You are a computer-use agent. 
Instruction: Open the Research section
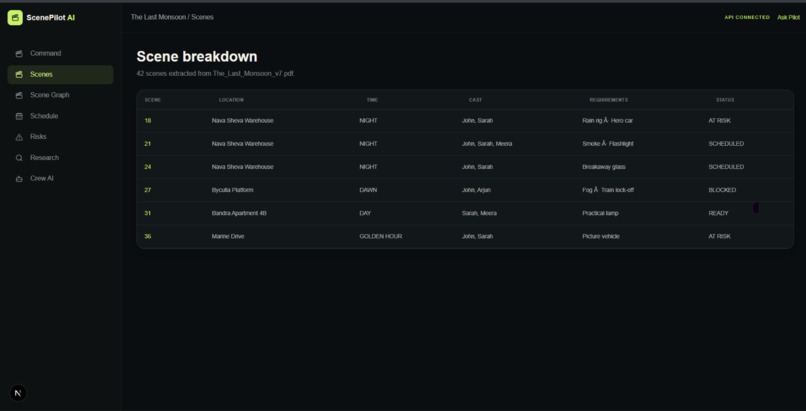pos(60,158)
